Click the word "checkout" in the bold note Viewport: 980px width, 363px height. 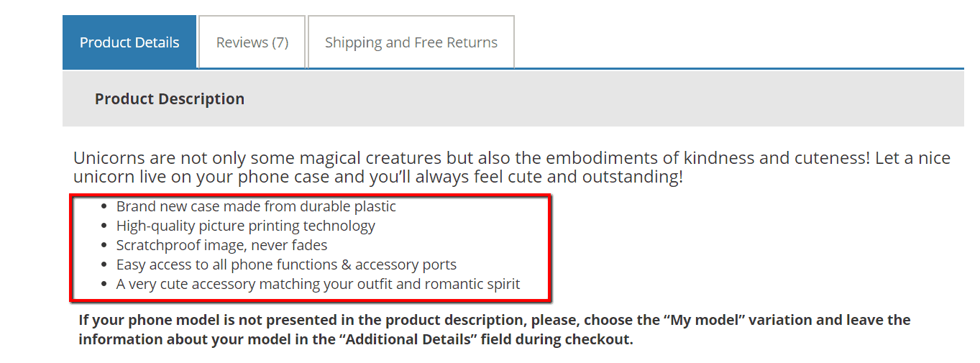(603, 339)
